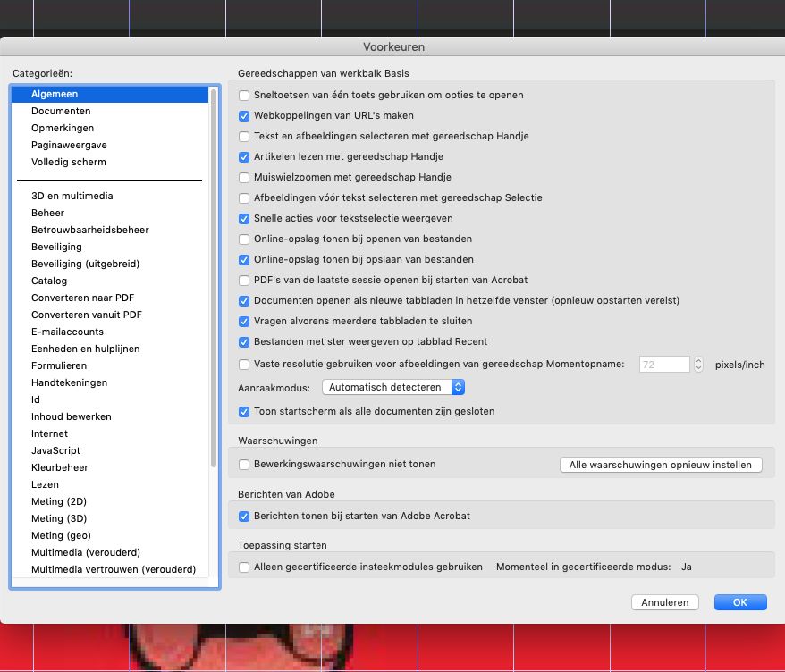Enable 'Vaste resolutie gebruiken voor Momentopname'

[x=243, y=365]
